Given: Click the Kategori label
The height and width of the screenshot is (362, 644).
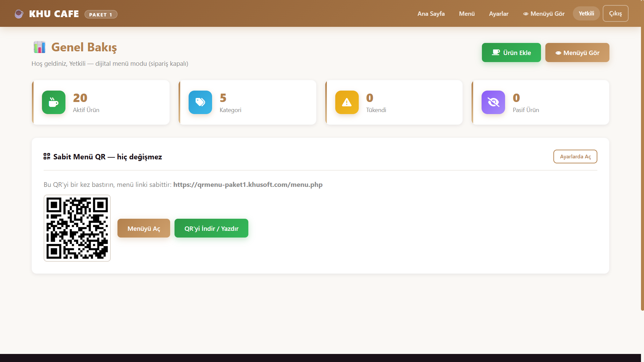Looking at the screenshot, I should 231,110.
